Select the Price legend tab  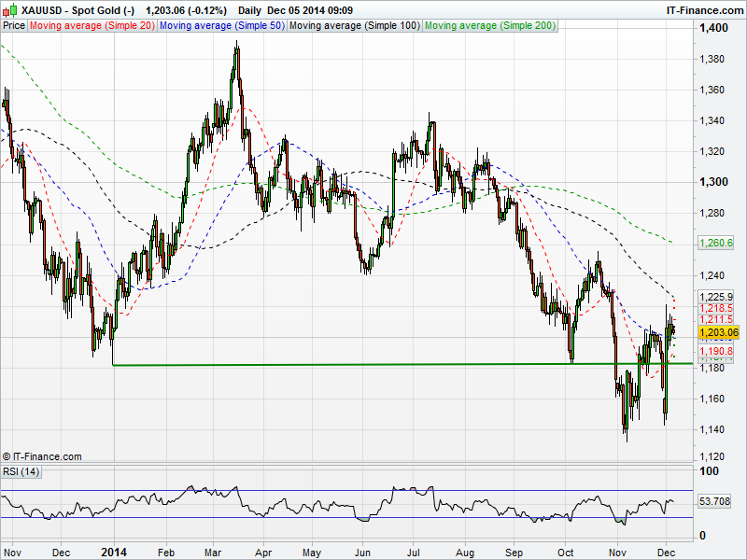(14, 26)
